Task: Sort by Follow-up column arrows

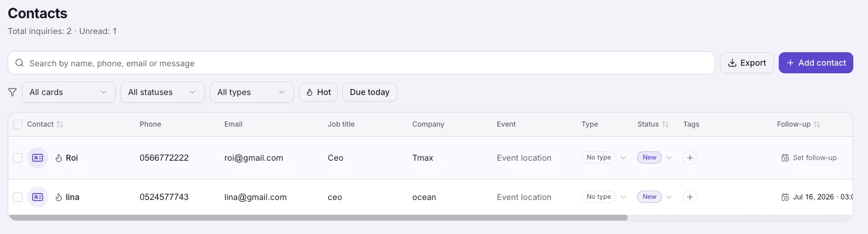Action: 817,124
